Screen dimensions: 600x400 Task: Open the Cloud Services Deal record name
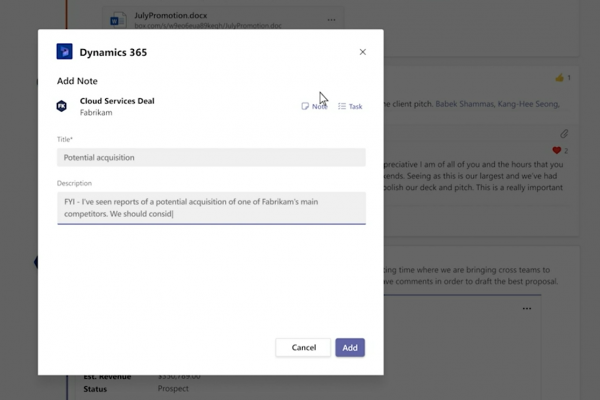click(x=117, y=101)
